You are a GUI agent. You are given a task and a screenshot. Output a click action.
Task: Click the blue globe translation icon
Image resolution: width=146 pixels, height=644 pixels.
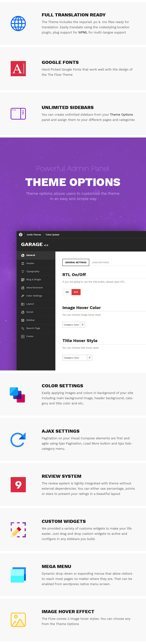[x=18, y=24]
